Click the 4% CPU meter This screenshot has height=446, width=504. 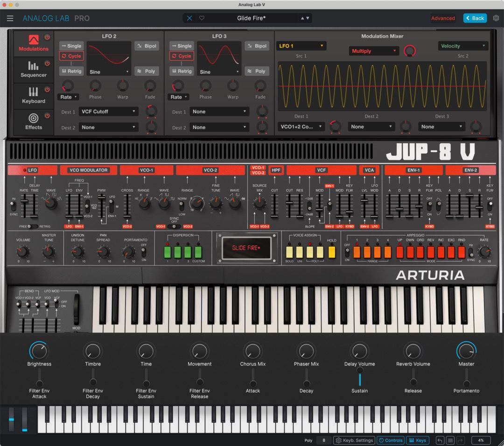coord(481,440)
